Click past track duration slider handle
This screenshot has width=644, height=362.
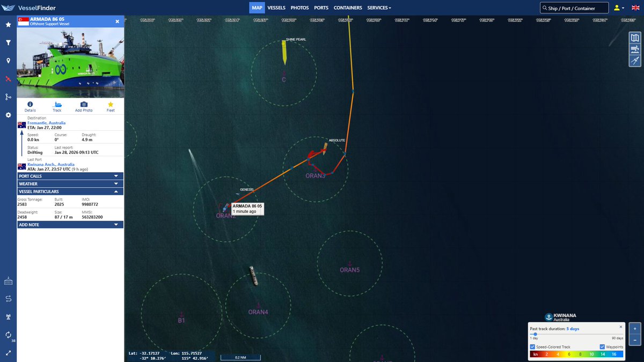tap(535, 334)
